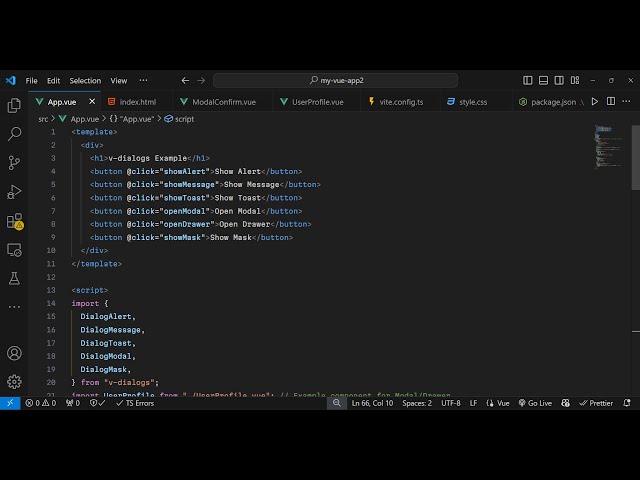
Task: Expand the overflow menu after View
Action: 143,80
